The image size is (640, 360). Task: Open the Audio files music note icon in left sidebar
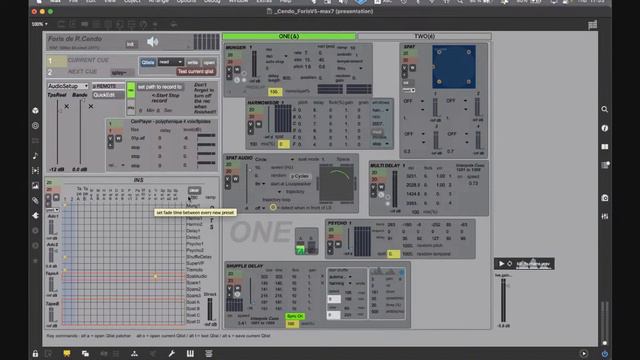click(x=36, y=156)
